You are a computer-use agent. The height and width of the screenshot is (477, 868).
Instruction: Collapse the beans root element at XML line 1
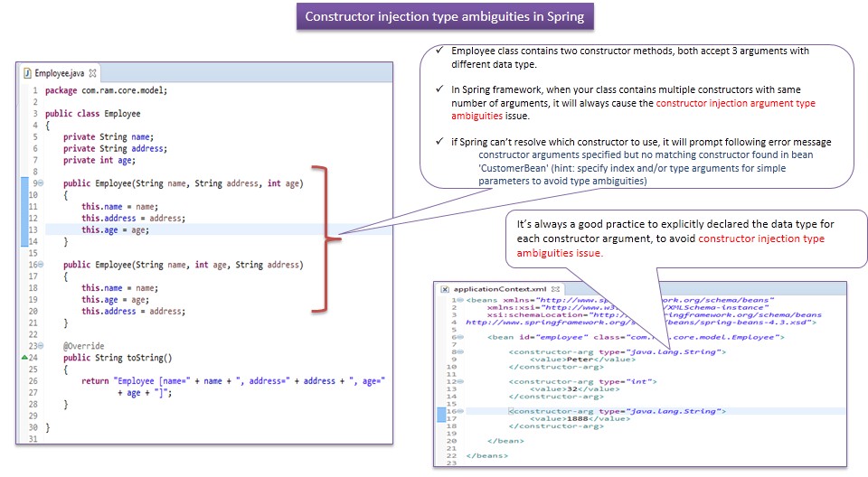460,300
